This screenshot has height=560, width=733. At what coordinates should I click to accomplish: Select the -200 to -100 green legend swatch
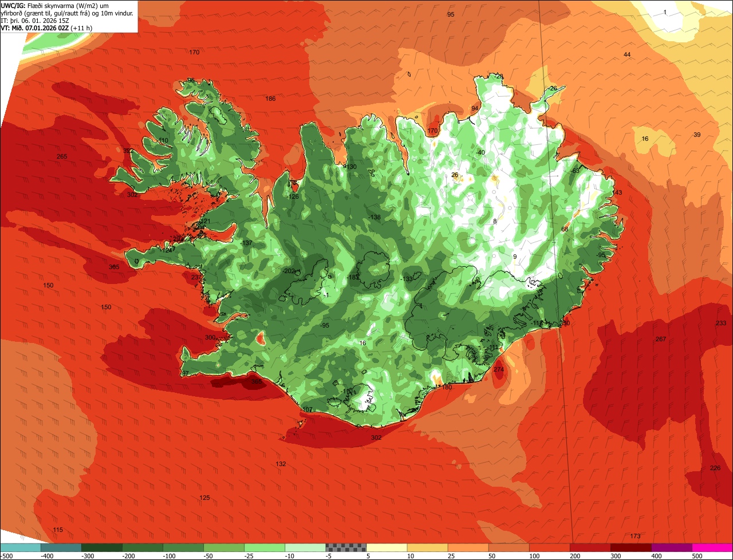[143, 547]
